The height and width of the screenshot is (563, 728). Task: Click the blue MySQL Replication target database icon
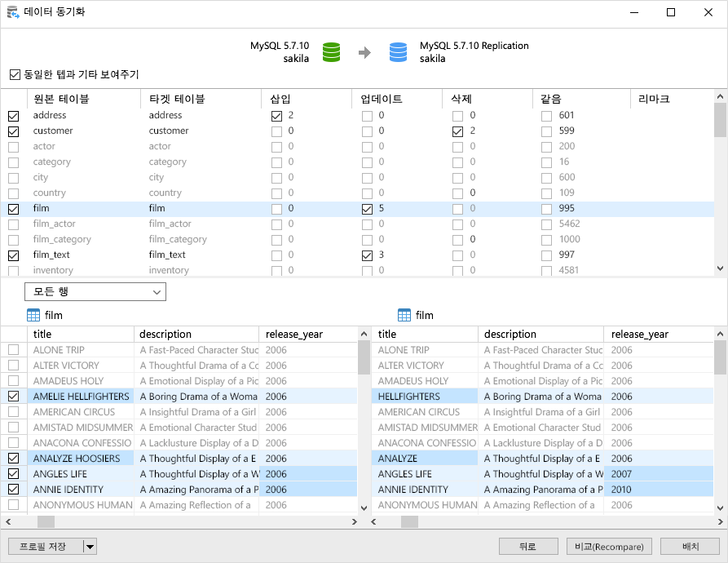click(398, 50)
